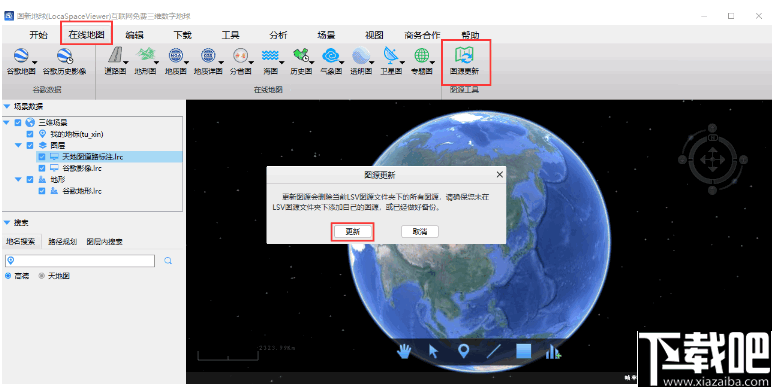Image resolution: width=773 pixels, height=387 pixels.
Task: Click the bottom button on the compass ring
Action: pyautogui.click(x=713, y=190)
